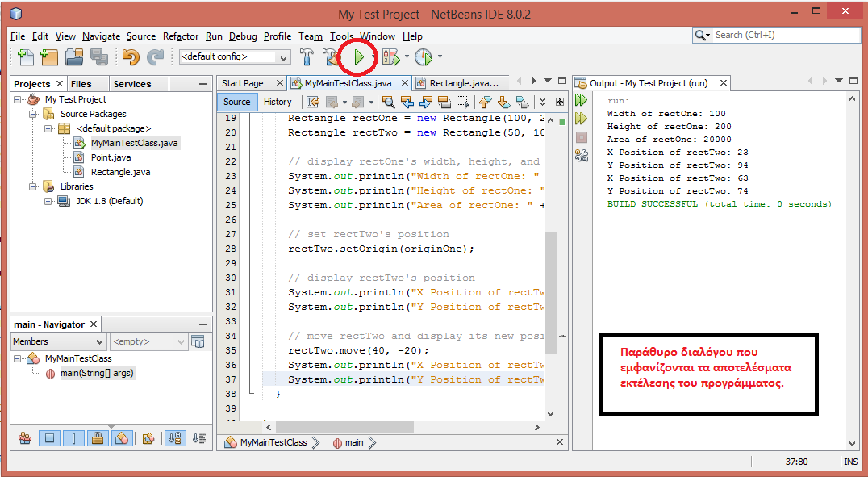Click the Profile Project clock icon
Image resolution: width=868 pixels, height=477 pixels.
coord(424,57)
